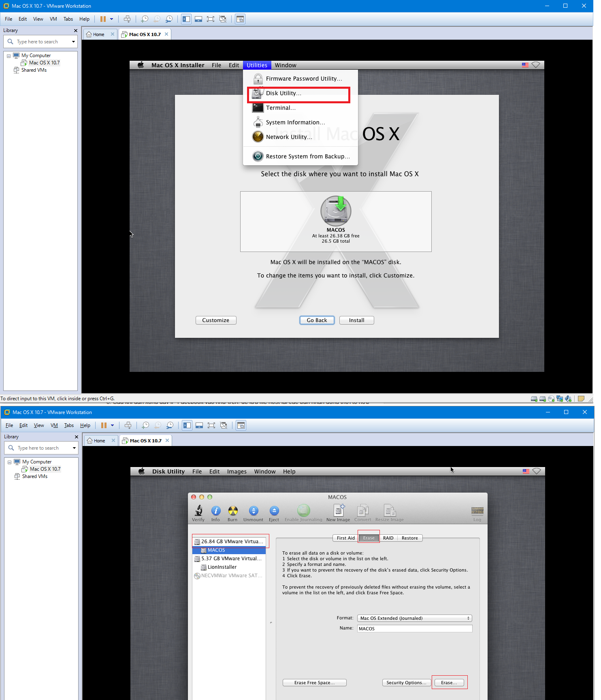Open the Apple menu in the Mac OS X Installer
This screenshot has width=601, height=700.
tap(141, 65)
